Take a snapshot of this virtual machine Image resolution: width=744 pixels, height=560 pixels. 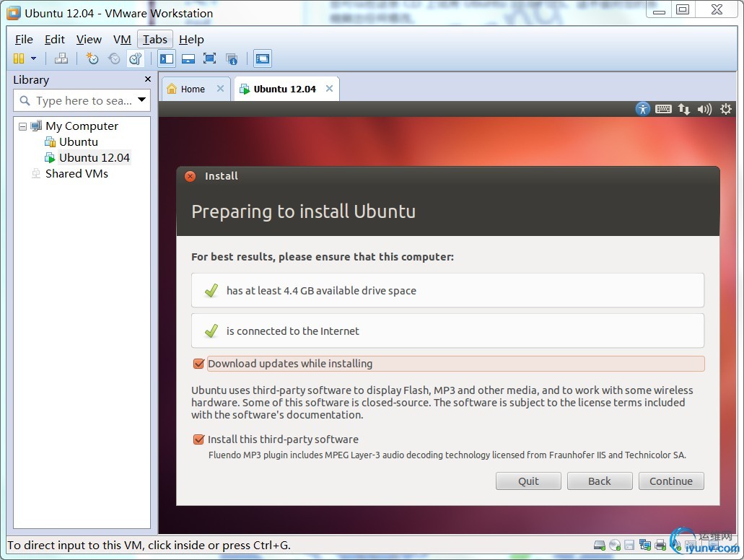(x=92, y=58)
